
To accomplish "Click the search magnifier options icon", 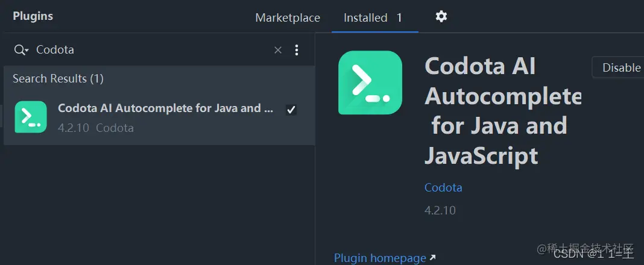I will coord(22,50).
